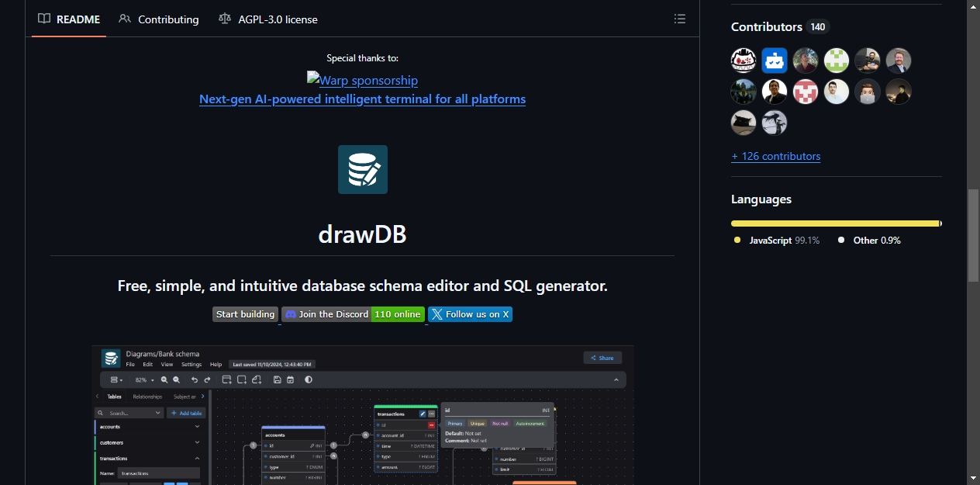980x485 pixels.
Task: Click the Follow us on X badge
Action: pyautogui.click(x=470, y=314)
